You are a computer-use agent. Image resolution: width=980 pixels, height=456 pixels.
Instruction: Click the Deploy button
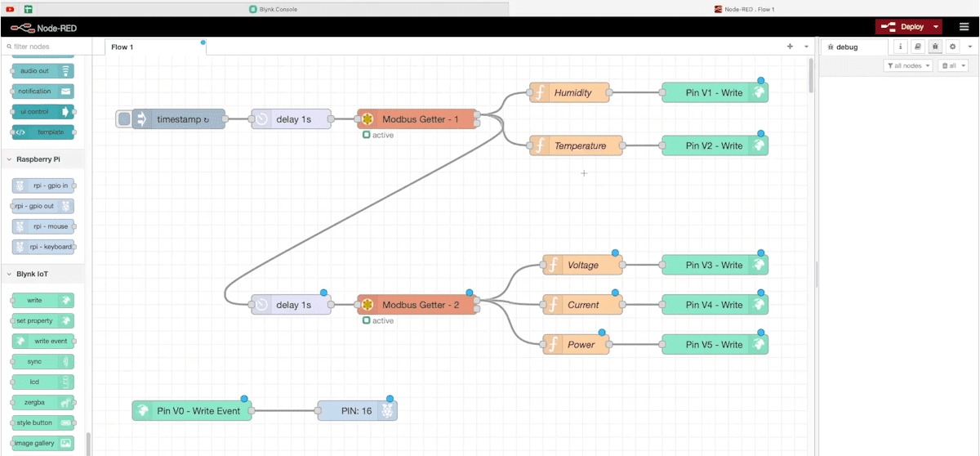pyautogui.click(x=904, y=27)
